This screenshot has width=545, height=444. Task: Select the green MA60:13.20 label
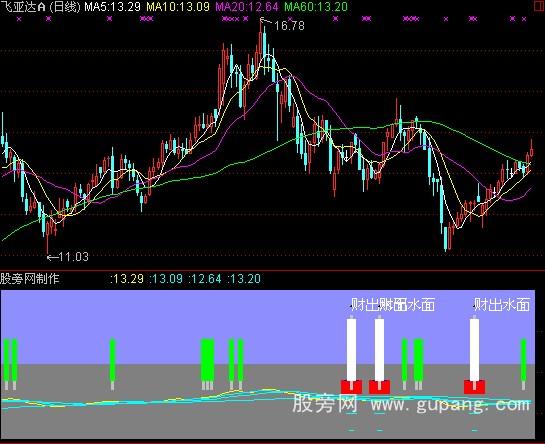(x=316, y=7)
